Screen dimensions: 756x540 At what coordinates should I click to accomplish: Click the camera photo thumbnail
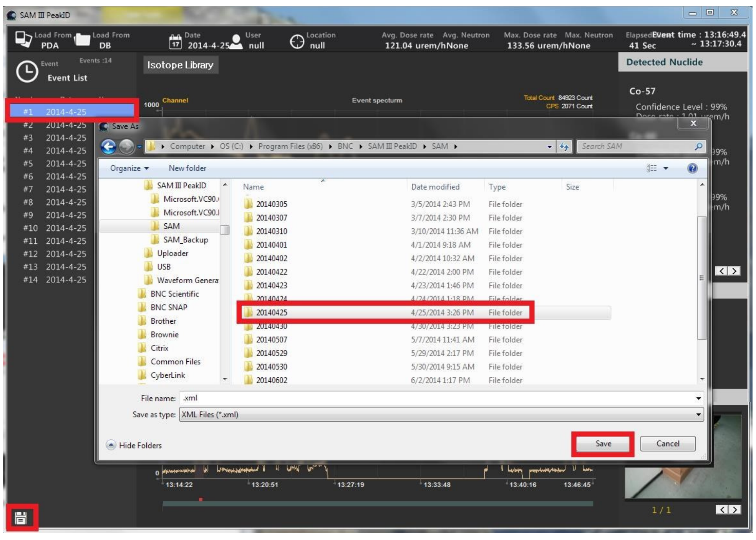(683, 457)
